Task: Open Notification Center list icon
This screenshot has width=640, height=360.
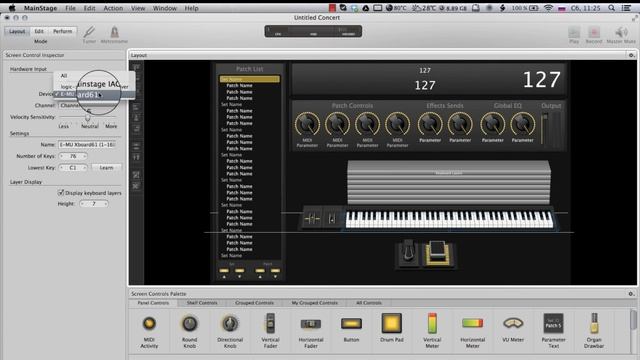Action: 627,8
